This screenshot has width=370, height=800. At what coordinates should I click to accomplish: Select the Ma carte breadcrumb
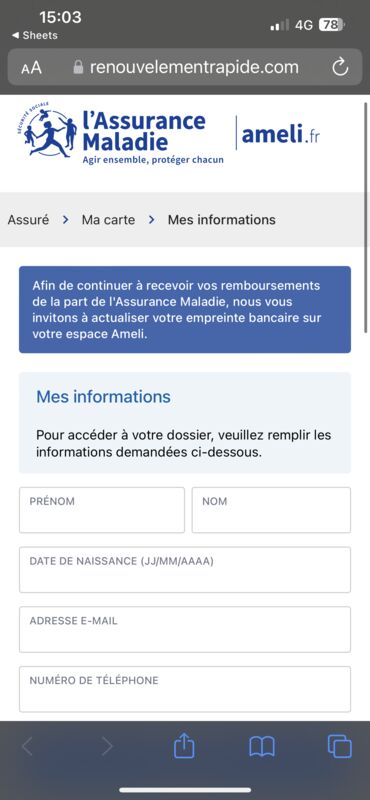click(108, 220)
